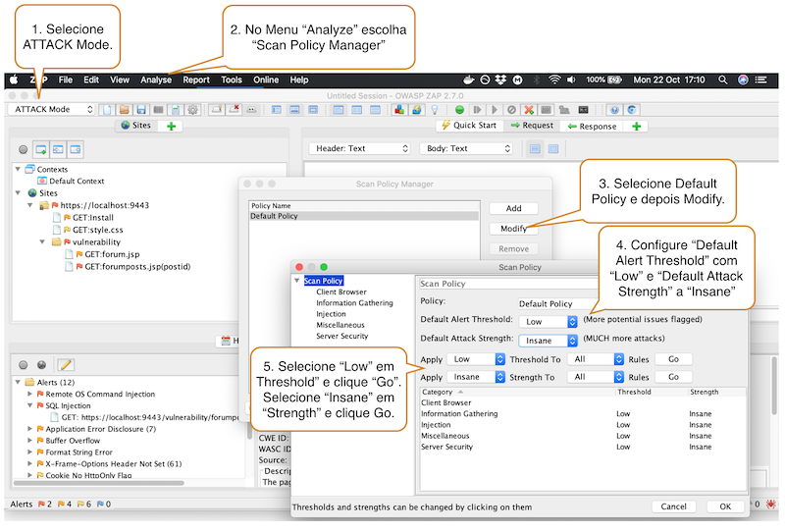This screenshot has width=785, height=532.
Task: Open the Analyse menu
Action: 156,80
